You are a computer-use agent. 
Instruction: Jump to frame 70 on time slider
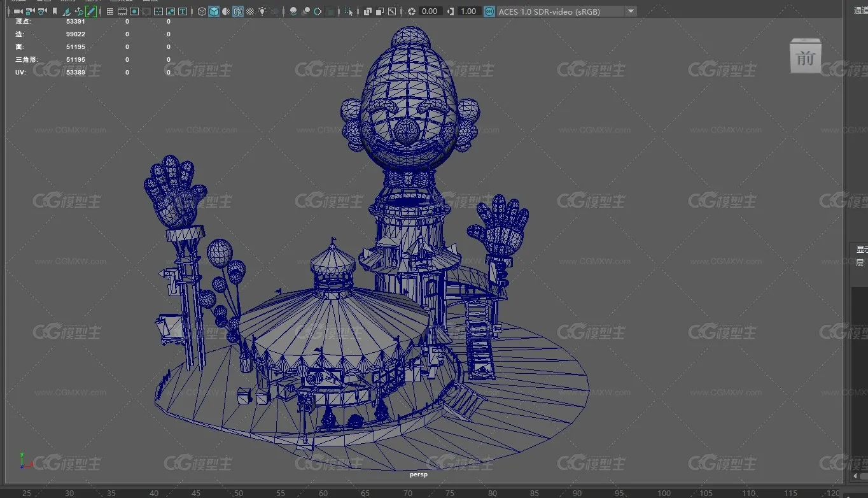[407, 493]
